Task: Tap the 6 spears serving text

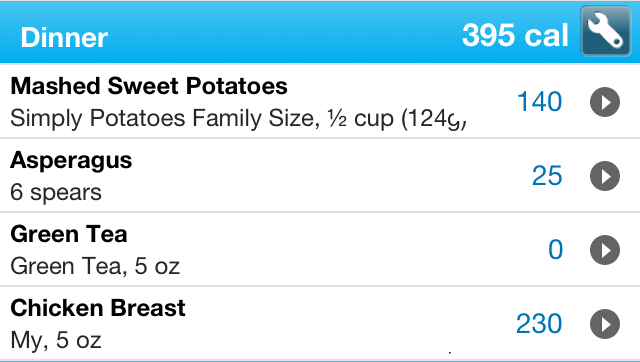Action: pyautogui.click(x=56, y=192)
